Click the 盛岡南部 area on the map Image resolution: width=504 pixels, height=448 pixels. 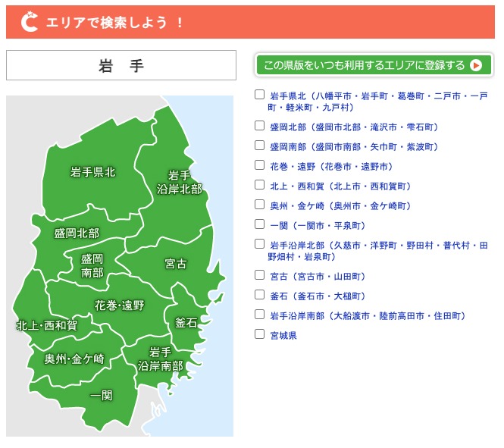tap(92, 266)
